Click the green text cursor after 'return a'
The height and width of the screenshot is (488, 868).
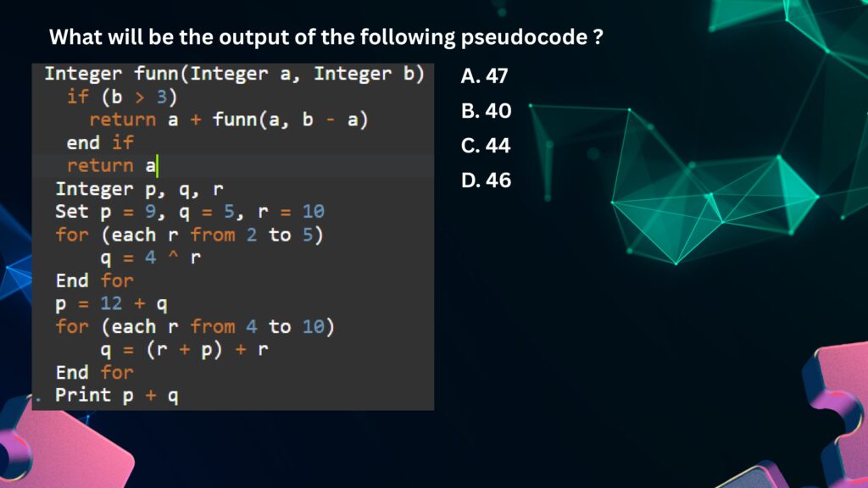pyautogui.click(x=157, y=165)
